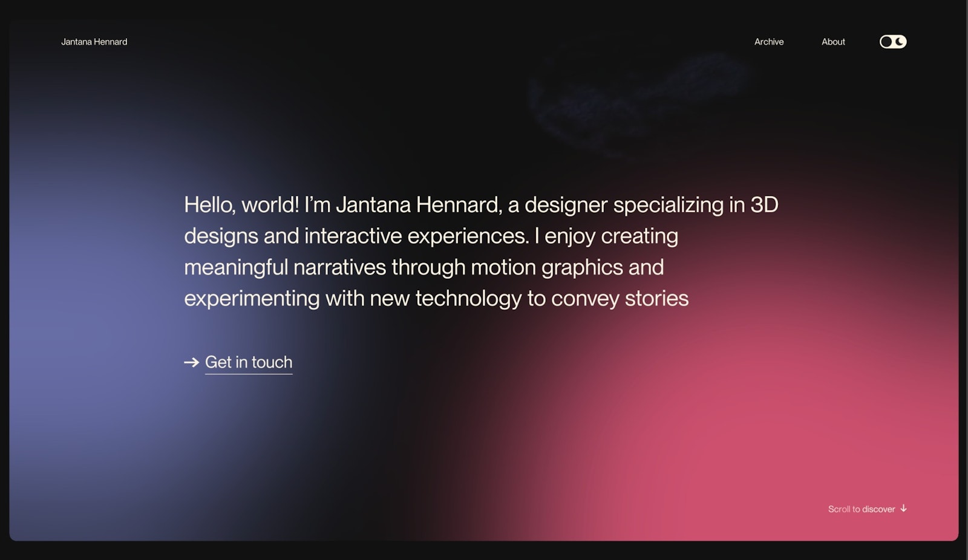
Task: Click the crescent moon symbol for dark mode
Action: coord(900,42)
